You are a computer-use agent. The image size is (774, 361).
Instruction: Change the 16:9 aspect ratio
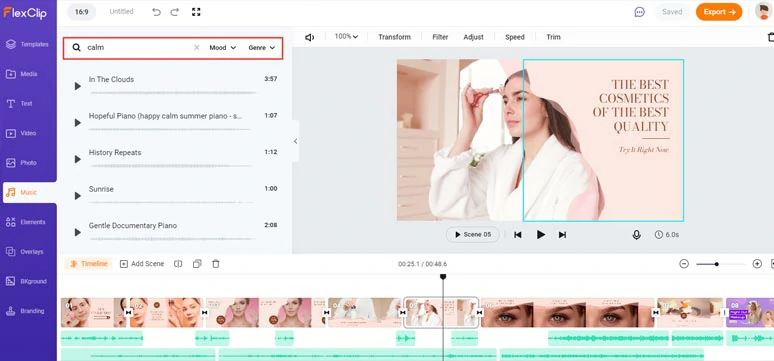click(x=81, y=12)
